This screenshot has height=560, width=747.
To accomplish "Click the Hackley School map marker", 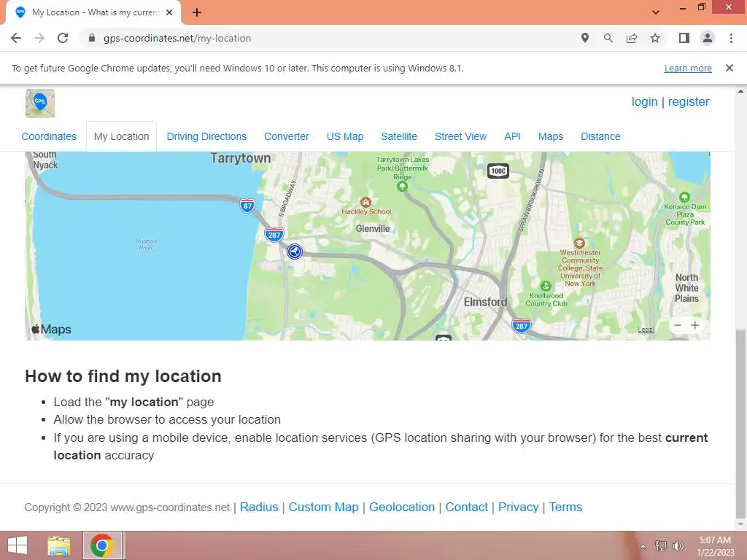I will (x=365, y=203).
